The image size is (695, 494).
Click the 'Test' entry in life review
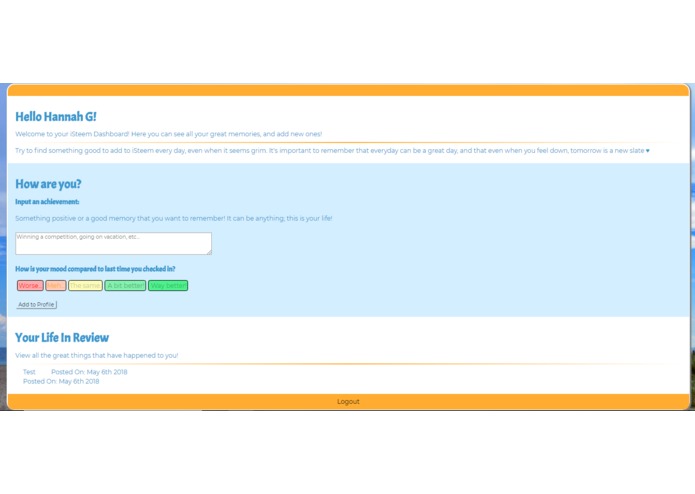tap(29, 372)
